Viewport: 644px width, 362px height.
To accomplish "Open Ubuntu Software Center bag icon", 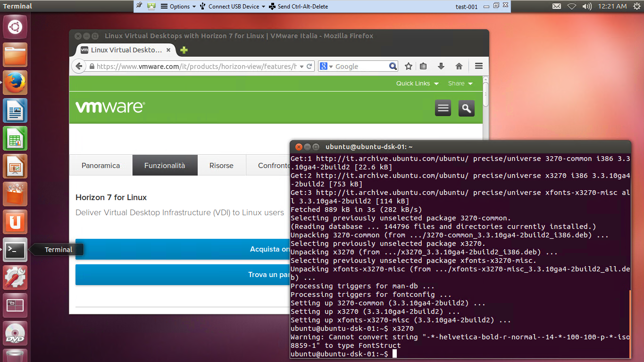I will coord(15,194).
